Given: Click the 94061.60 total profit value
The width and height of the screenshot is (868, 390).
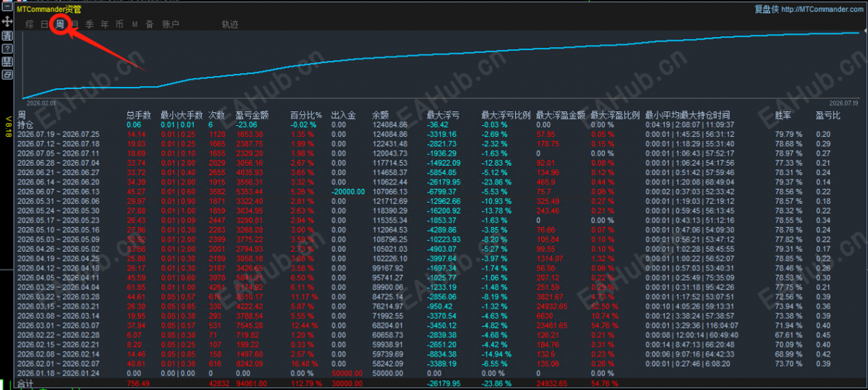Looking at the screenshot, I should coord(251,383).
